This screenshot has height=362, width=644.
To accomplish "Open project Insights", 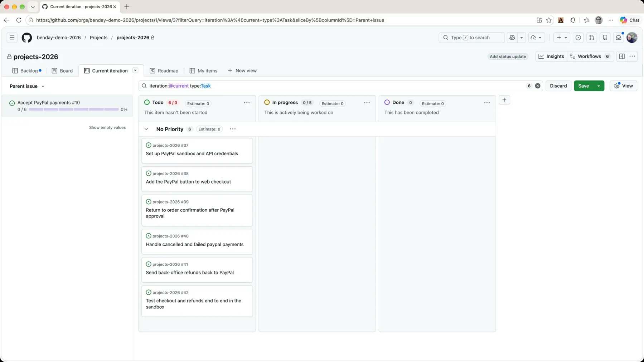I will click(x=551, y=57).
